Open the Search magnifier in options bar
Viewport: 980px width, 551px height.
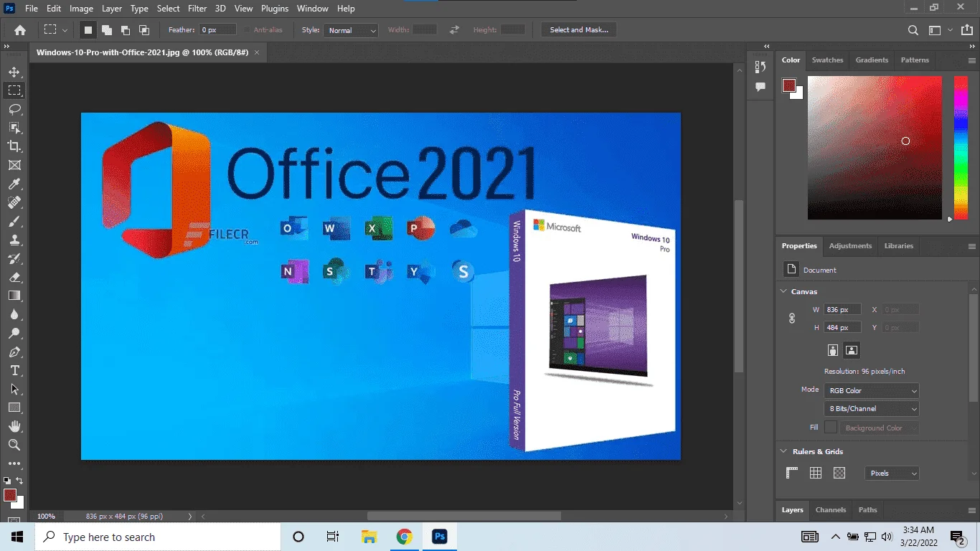click(913, 30)
